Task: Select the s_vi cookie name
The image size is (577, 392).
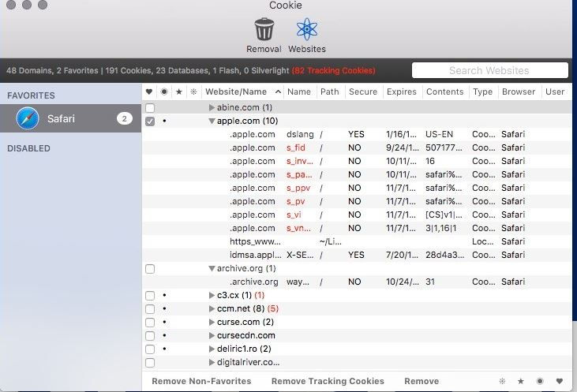Action: tap(294, 215)
